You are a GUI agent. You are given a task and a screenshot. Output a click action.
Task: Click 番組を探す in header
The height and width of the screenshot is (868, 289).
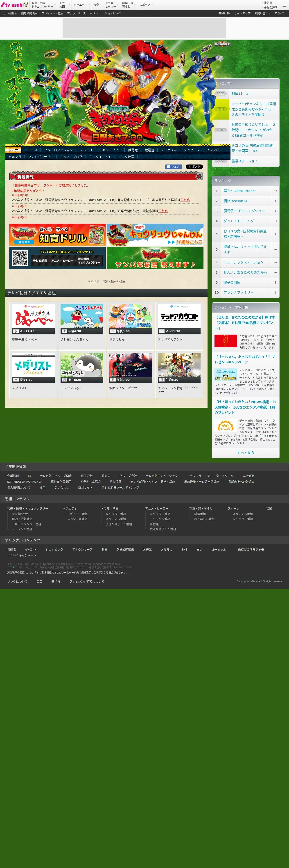click(x=271, y=7)
